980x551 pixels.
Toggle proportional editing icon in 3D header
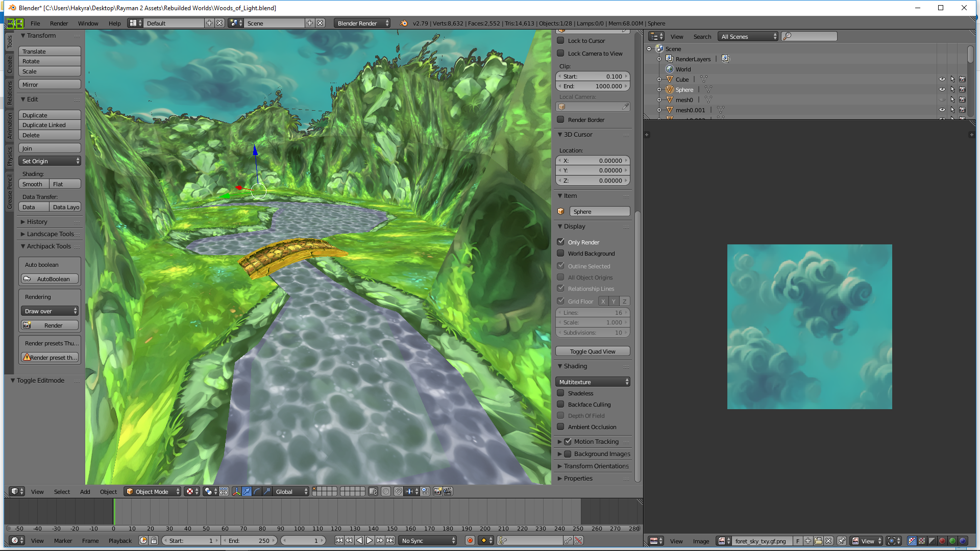click(x=386, y=491)
